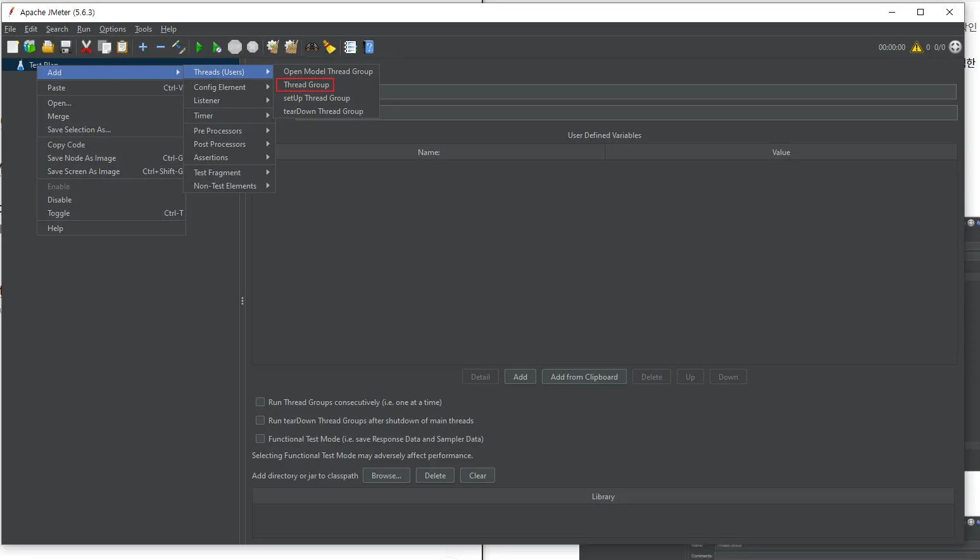Choose Copy Code from the context menu
This screenshot has height=560, width=980.
click(111, 145)
